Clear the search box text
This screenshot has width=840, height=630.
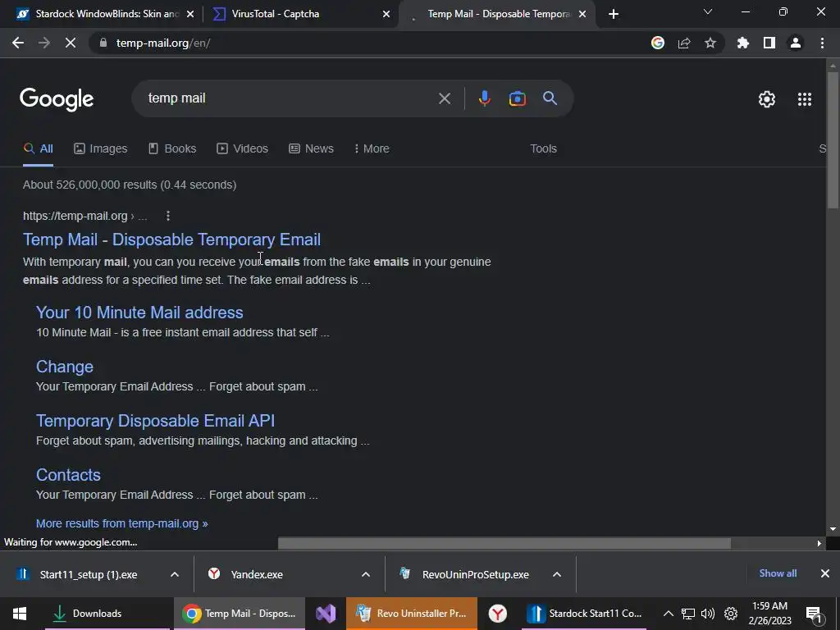445,98
